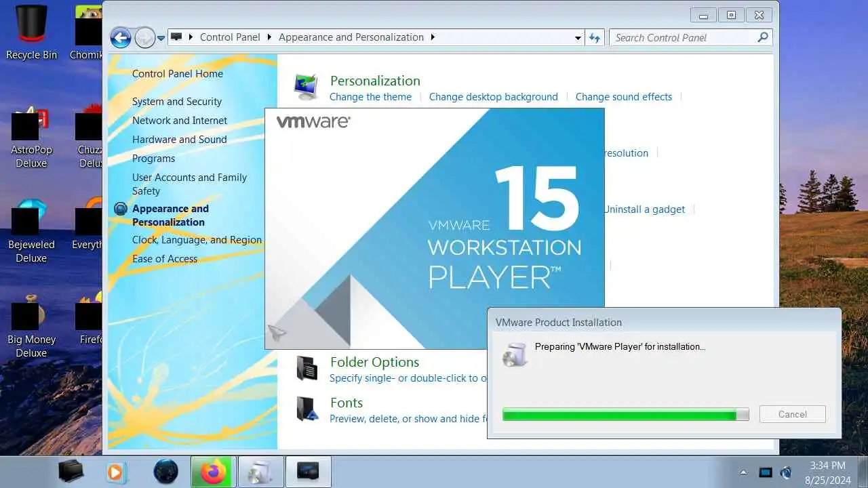Click Preview, delete, or show and hide fonts
This screenshot has width=868, height=488.
pos(408,419)
